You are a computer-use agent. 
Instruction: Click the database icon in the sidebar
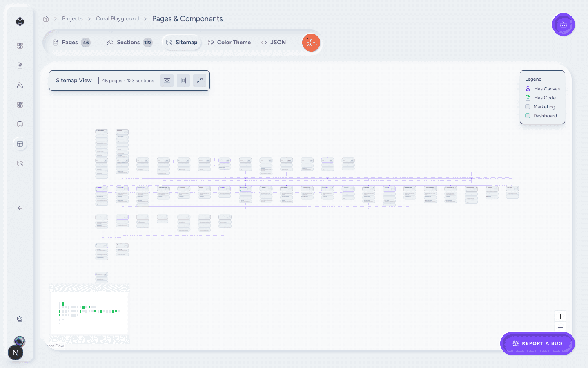(20, 124)
